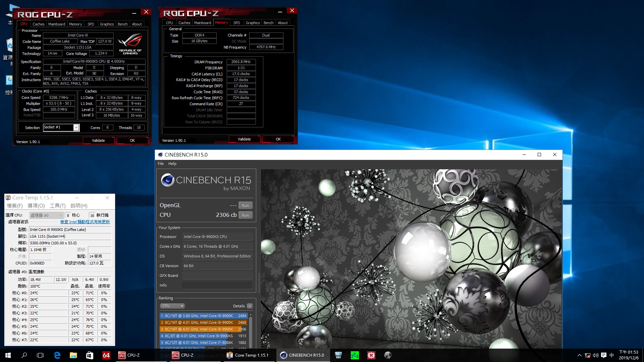Open the Windows Start menu
Image resolution: width=644 pixels, height=362 pixels.
click(x=8, y=355)
